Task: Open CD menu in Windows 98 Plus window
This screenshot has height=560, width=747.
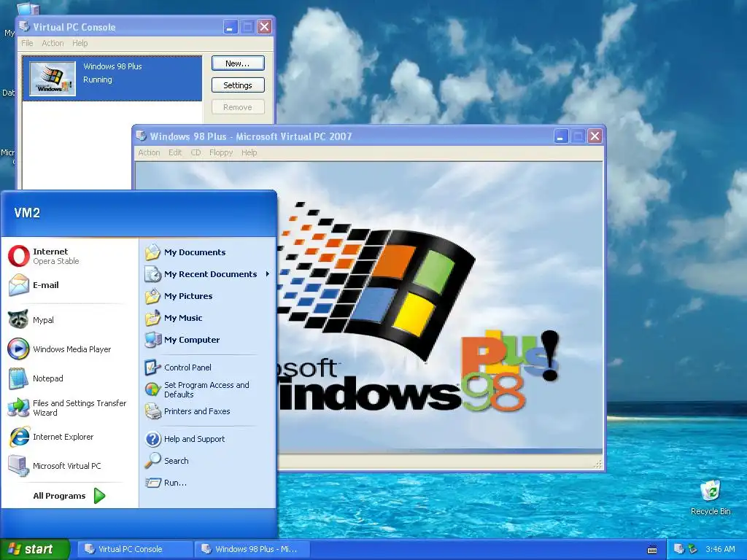Action: pos(196,152)
